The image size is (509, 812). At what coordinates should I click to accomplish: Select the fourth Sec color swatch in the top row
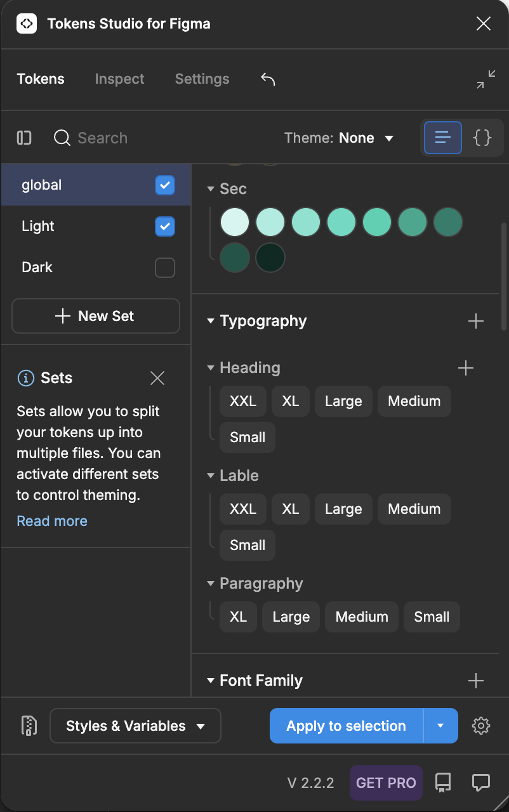[341, 223]
